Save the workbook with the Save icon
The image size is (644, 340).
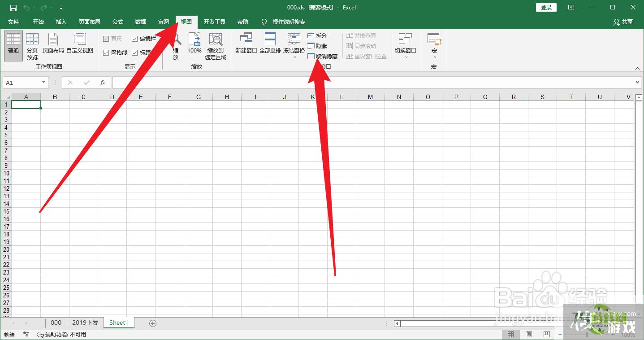coord(13,8)
